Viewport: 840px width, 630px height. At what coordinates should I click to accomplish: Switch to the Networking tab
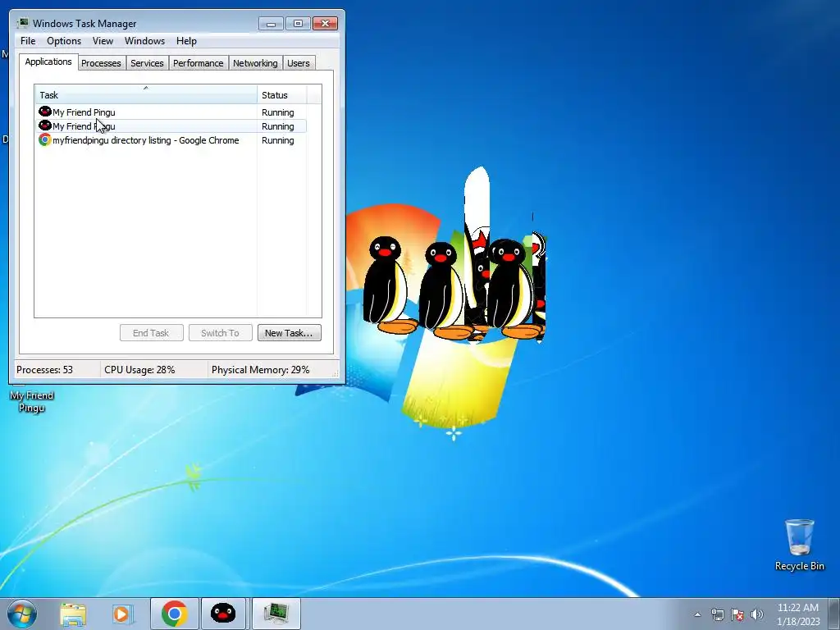click(255, 63)
